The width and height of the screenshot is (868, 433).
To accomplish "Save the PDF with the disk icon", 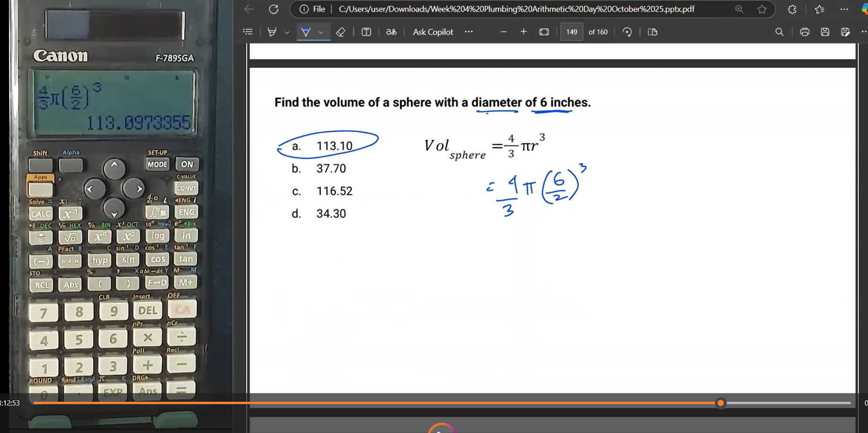I will pos(825,32).
